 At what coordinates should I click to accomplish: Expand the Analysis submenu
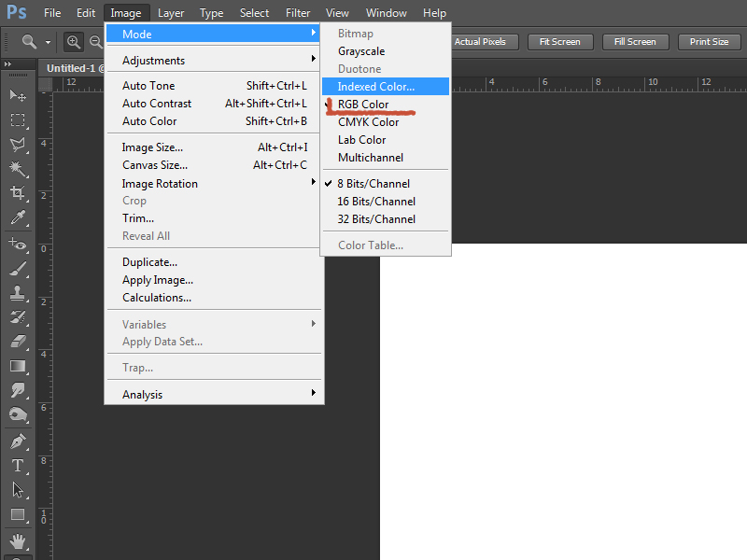click(213, 394)
